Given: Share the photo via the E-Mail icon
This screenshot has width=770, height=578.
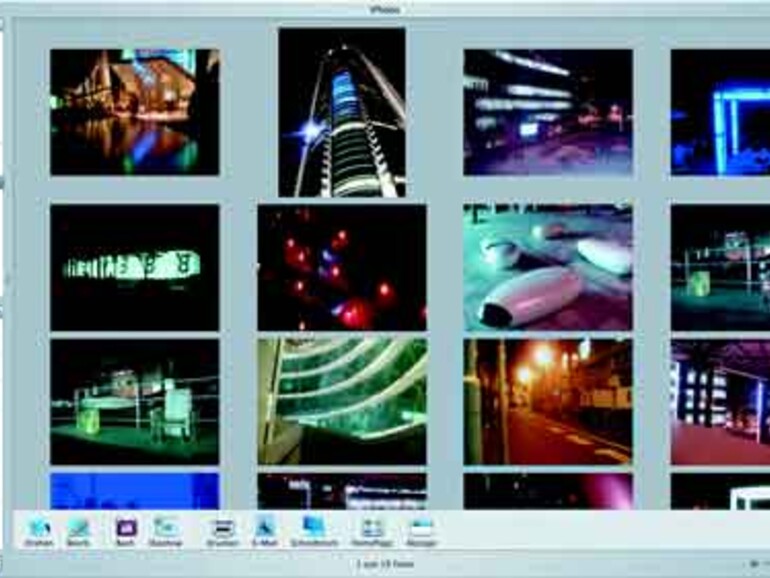Looking at the screenshot, I should click(265, 528).
